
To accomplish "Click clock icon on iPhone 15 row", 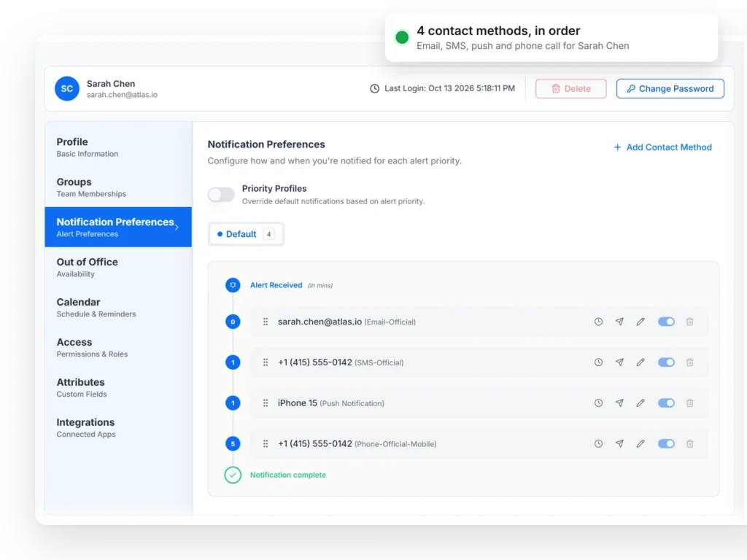I will [x=598, y=402].
